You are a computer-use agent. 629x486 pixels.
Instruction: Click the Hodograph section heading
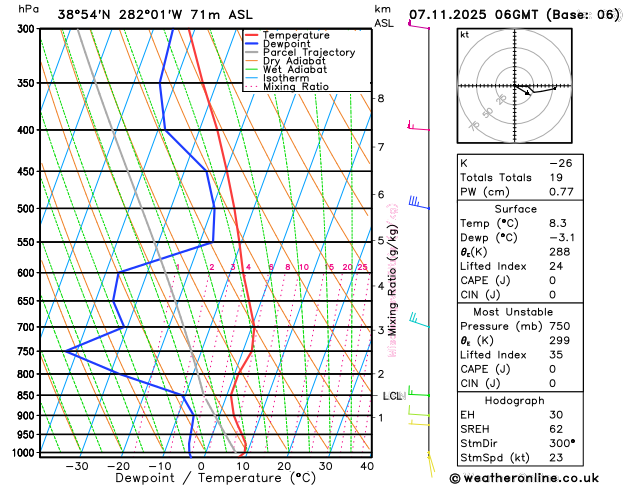(x=515, y=401)
